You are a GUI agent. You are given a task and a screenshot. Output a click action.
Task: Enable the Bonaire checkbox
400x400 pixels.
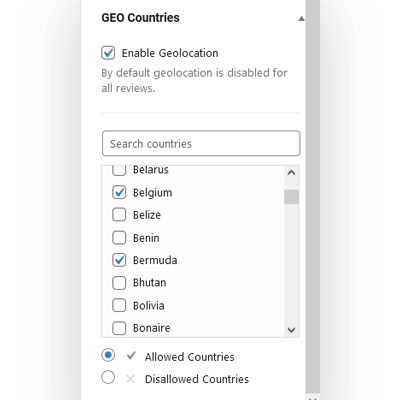click(x=119, y=328)
